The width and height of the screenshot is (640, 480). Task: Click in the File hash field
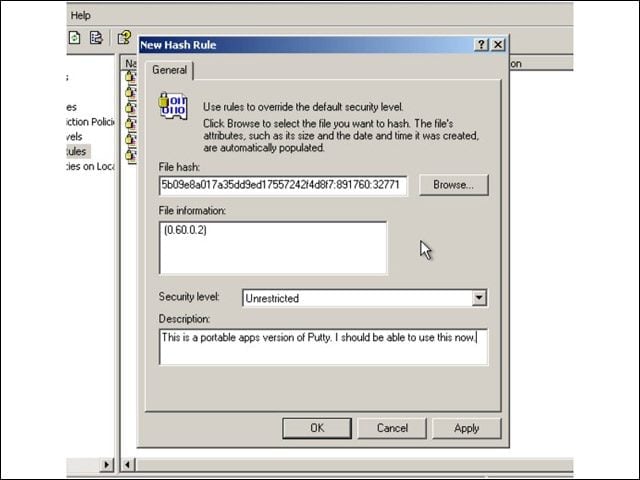283,185
